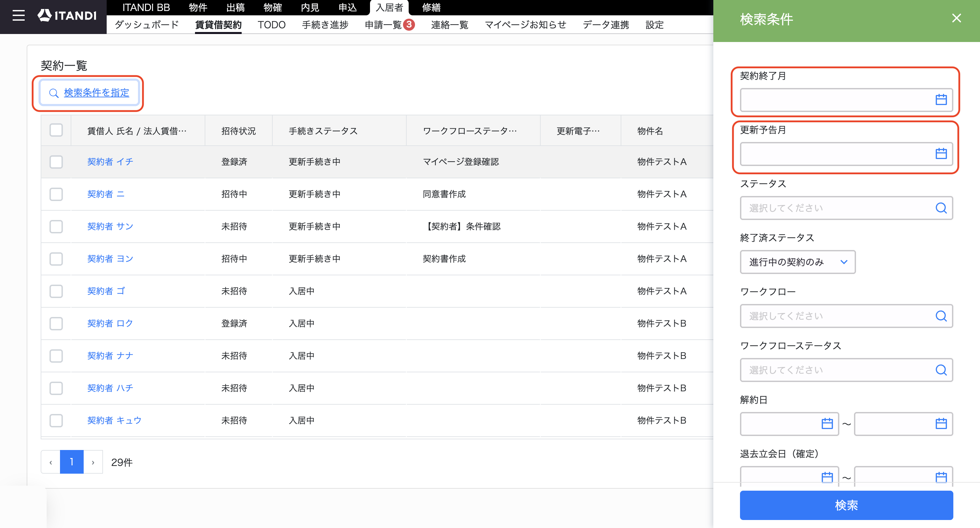Click the ワークフローステータス search icon
This screenshot has height=528, width=980.
click(x=941, y=370)
